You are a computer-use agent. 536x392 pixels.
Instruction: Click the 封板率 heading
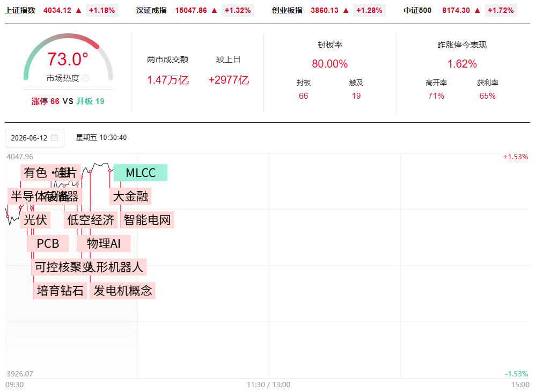coord(330,45)
